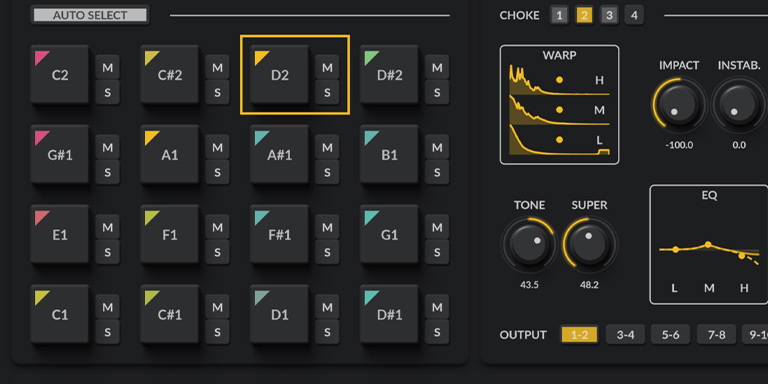Click the Impact knob

click(x=679, y=105)
